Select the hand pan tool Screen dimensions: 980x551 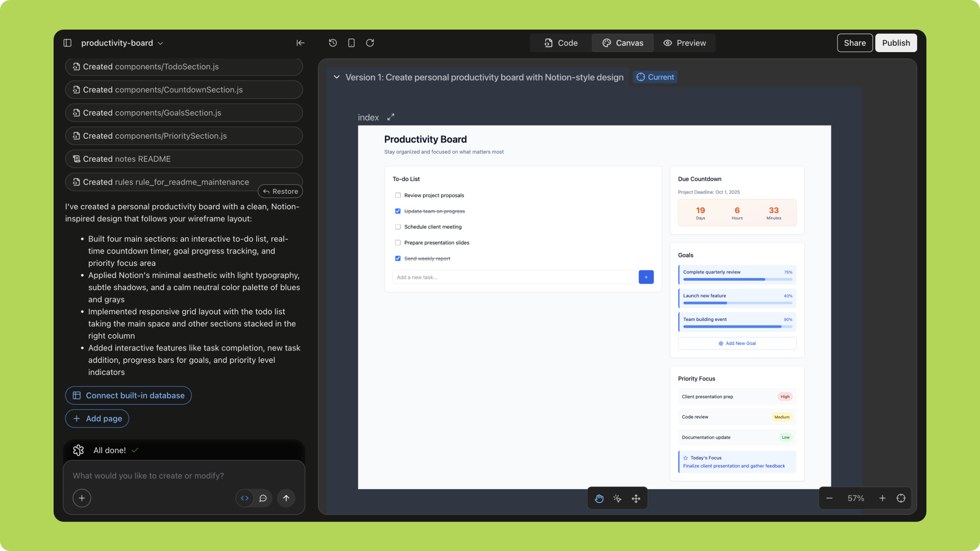pos(599,498)
